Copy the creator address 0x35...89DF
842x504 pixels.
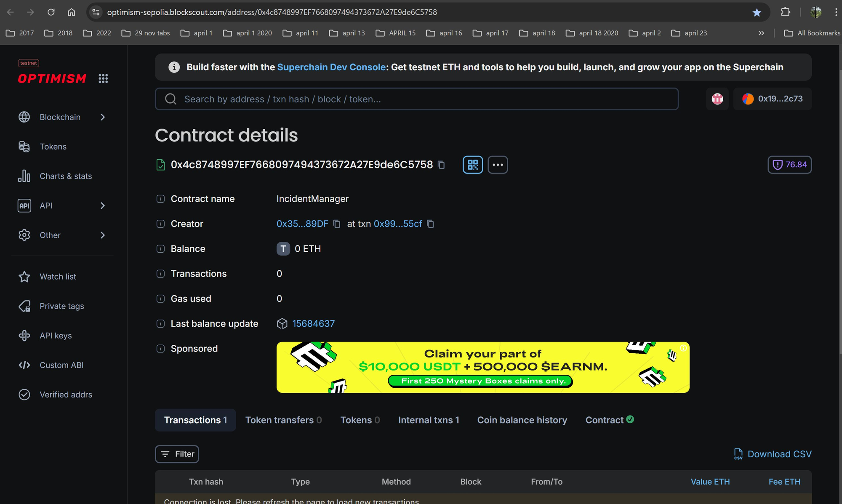point(337,224)
